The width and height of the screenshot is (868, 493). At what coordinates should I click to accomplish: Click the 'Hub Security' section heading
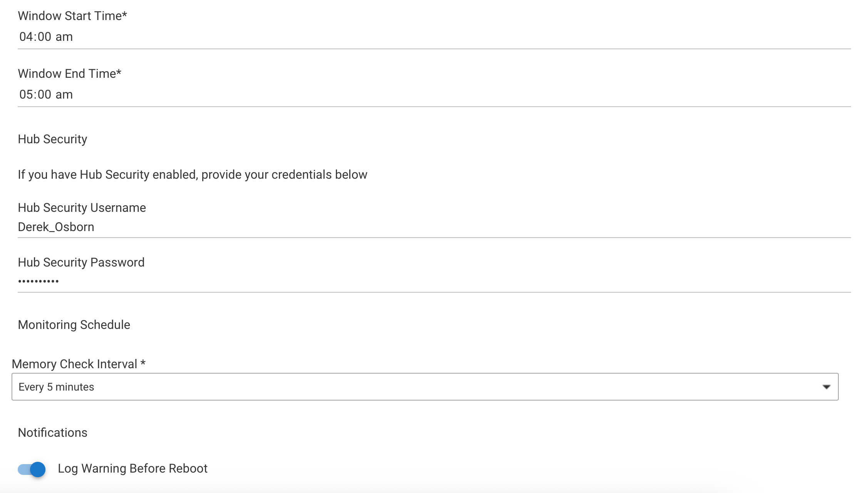coord(52,139)
